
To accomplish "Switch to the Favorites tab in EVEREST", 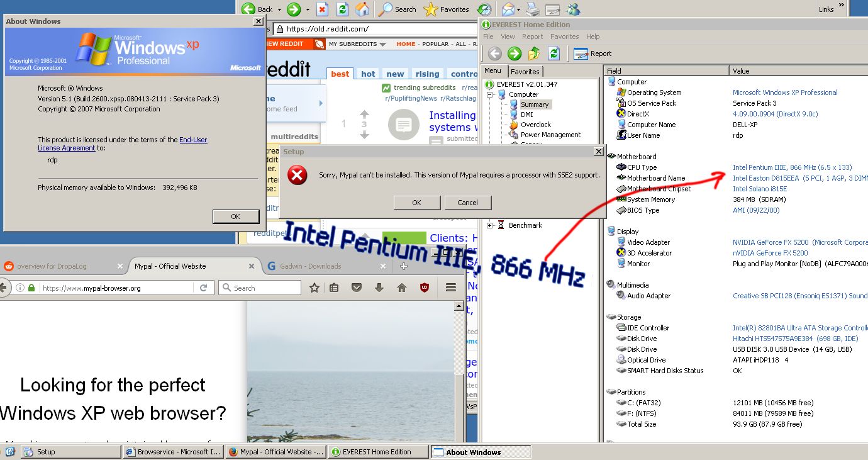I will [x=525, y=72].
